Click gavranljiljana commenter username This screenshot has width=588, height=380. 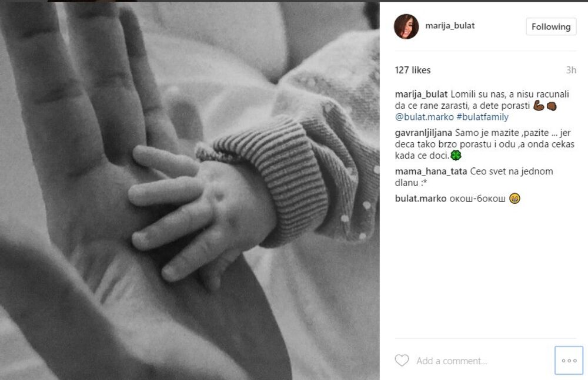423,133
